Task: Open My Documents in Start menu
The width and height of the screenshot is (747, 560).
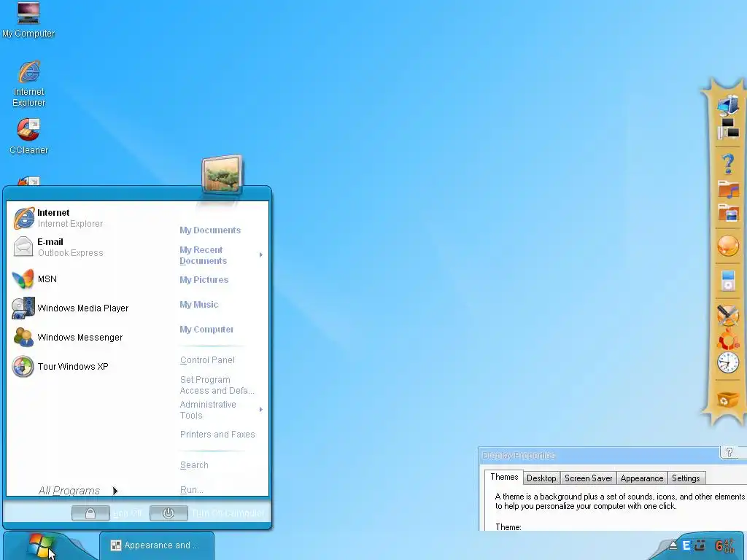Action: point(210,230)
